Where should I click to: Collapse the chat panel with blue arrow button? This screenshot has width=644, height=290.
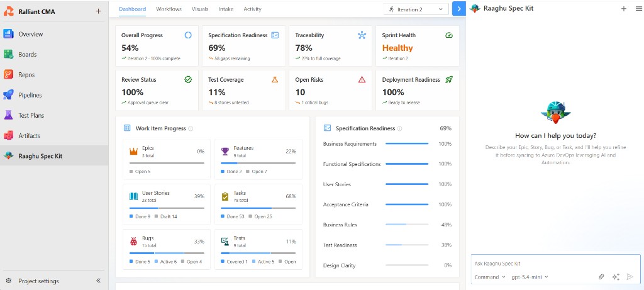(458, 9)
